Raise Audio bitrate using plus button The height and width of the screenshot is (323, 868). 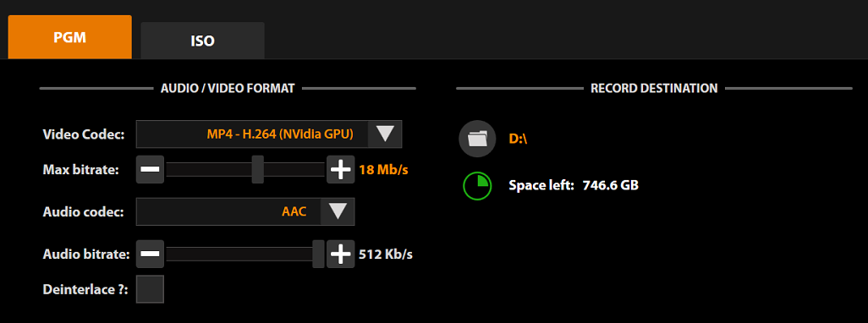(x=340, y=254)
